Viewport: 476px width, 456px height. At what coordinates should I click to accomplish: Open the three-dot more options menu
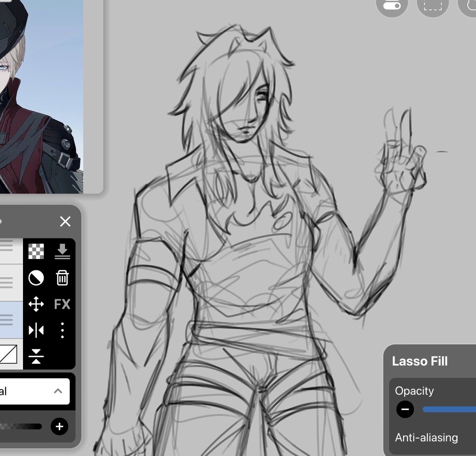coord(62,330)
